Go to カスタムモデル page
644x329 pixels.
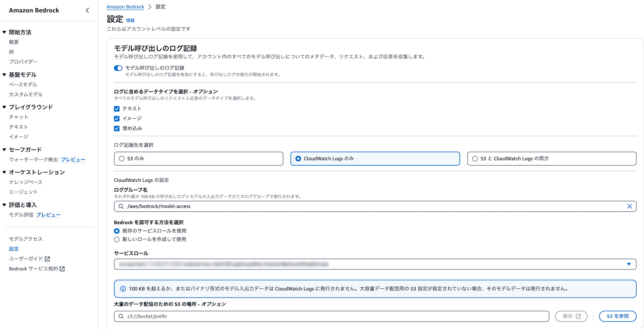coord(26,95)
